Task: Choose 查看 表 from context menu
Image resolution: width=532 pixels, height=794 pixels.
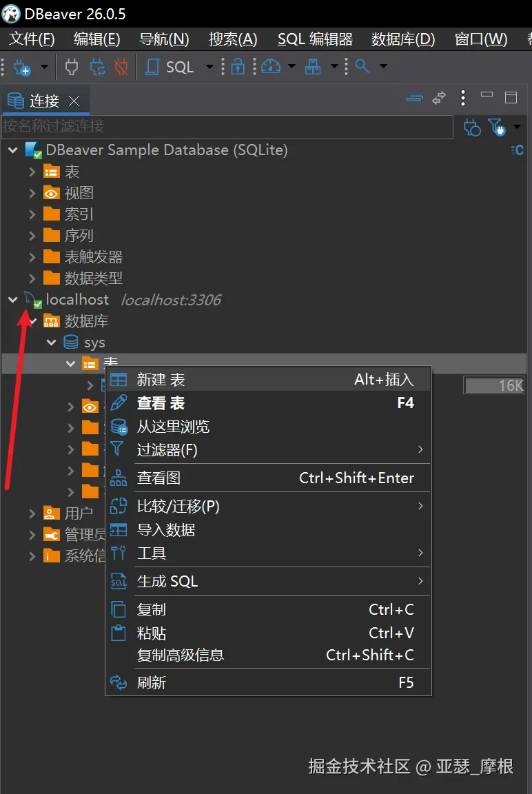Action: tap(268, 403)
